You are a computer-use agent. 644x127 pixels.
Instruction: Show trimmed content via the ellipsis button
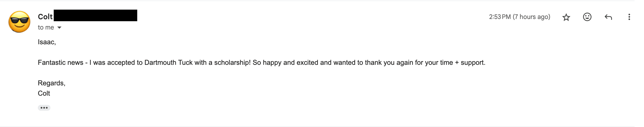[x=44, y=108]
